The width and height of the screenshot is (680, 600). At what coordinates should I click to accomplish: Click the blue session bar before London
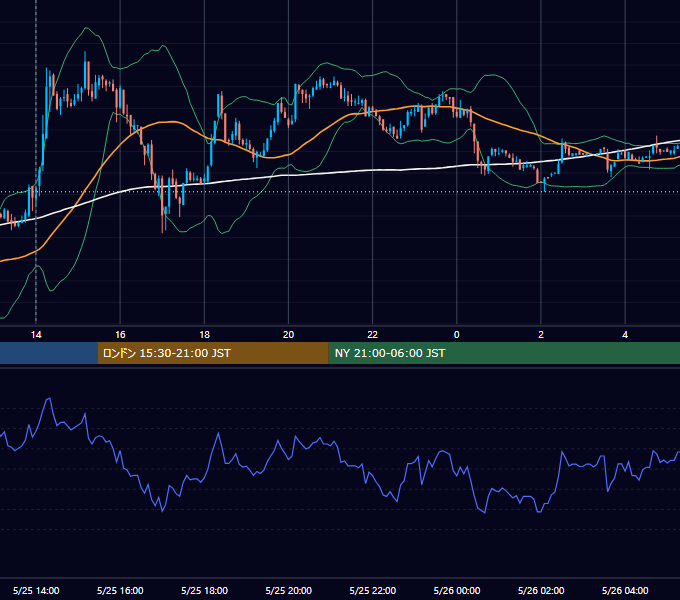(x=49, y=353)
